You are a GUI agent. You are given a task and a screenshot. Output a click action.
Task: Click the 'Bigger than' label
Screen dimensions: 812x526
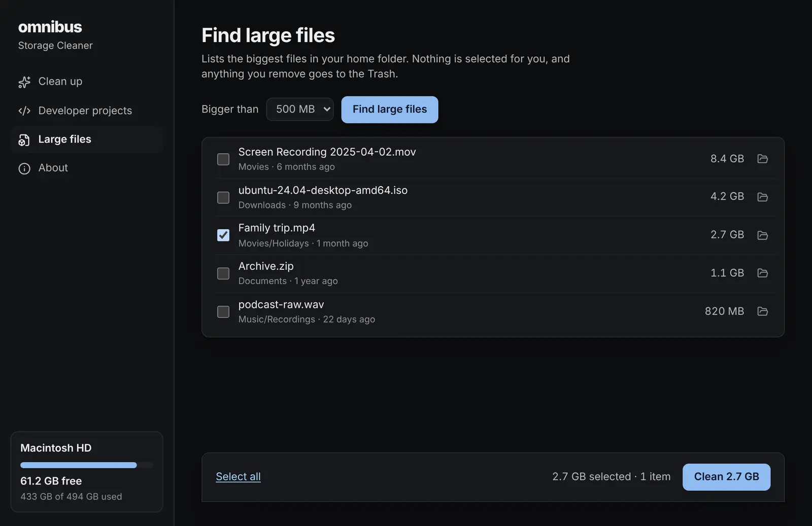coord(230,109)
